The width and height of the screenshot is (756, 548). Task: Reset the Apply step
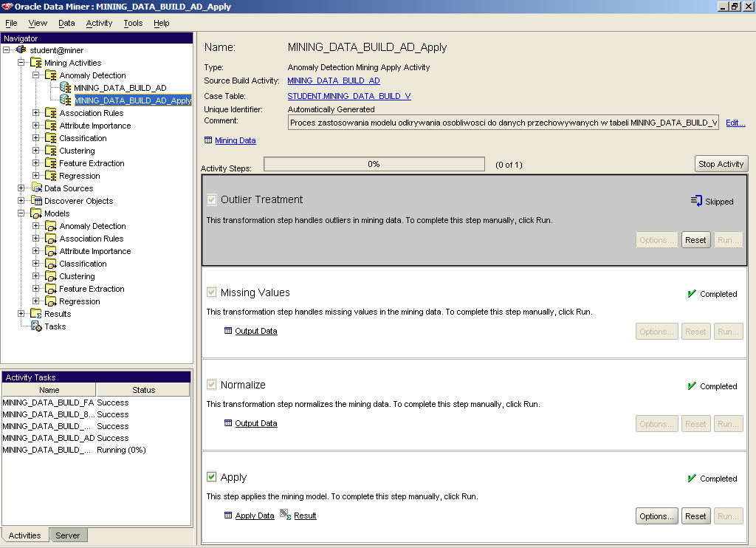[x=695, y=516]
